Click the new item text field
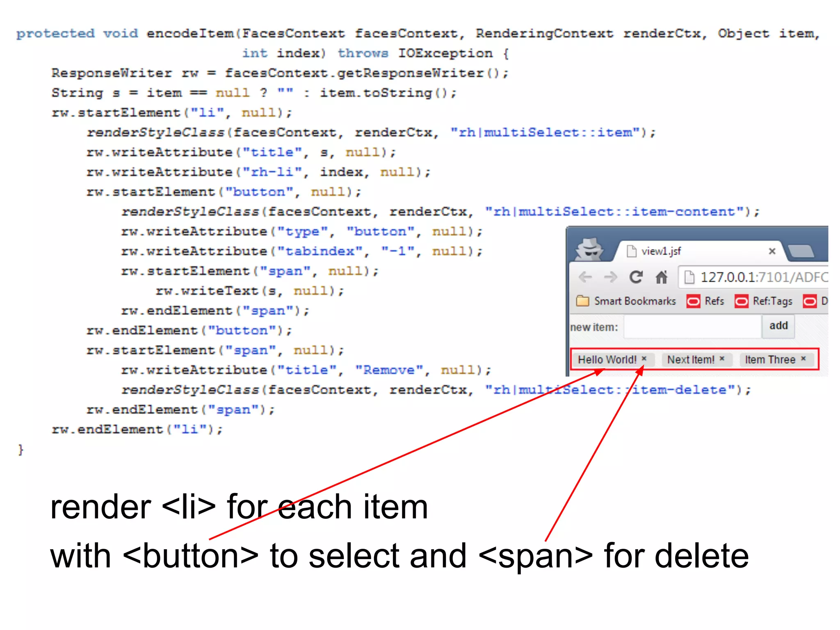The width and height of the screenshot is (840, 630). point(692,327)
